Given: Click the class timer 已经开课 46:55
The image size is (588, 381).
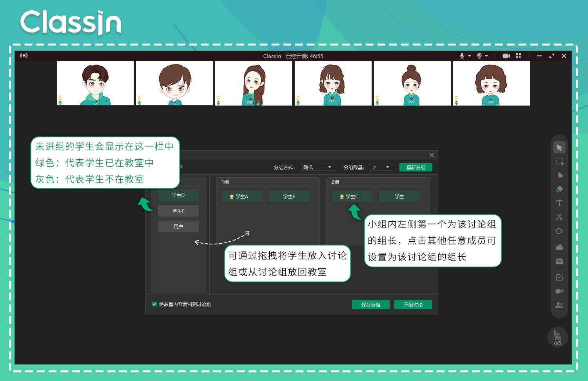Looking at the screenshot, I should click(x=304, y=56).
